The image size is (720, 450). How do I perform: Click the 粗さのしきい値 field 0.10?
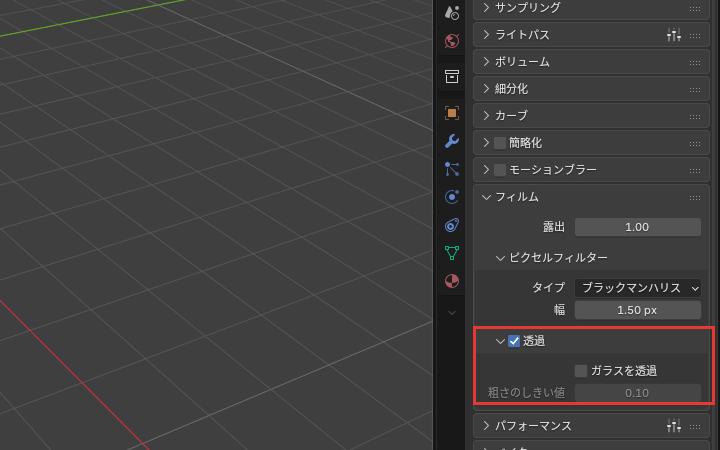(638, 393)
